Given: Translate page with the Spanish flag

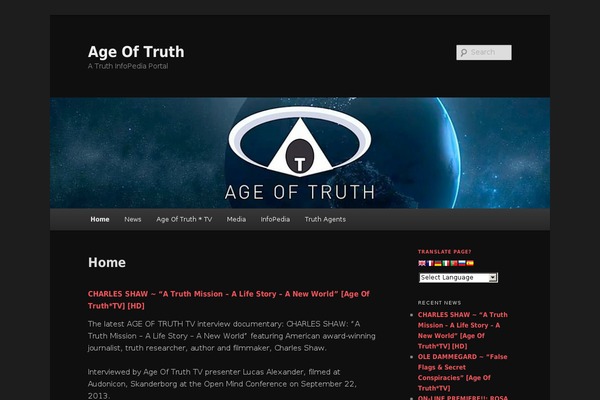Looking at the screenshot, I should 470,263.
